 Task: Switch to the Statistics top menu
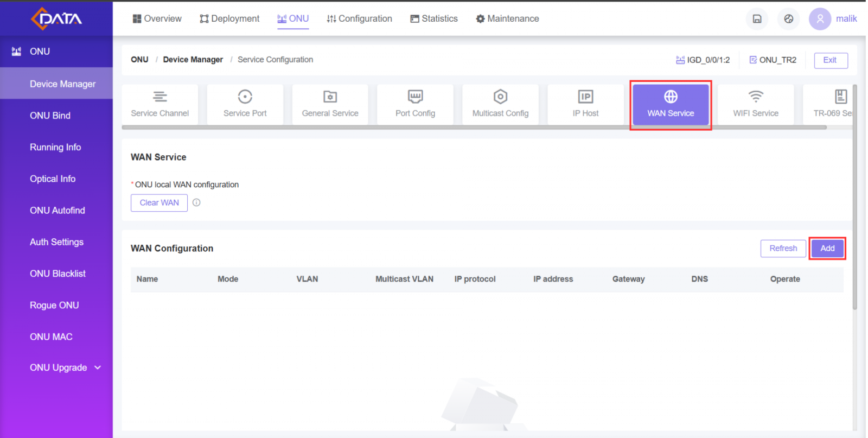434,18
